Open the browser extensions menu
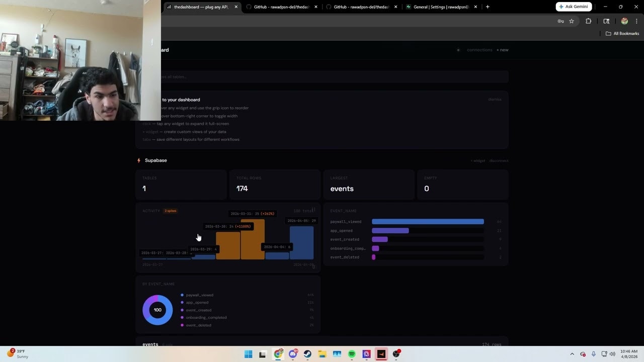644x362 pixels. [x=588, y=21]
